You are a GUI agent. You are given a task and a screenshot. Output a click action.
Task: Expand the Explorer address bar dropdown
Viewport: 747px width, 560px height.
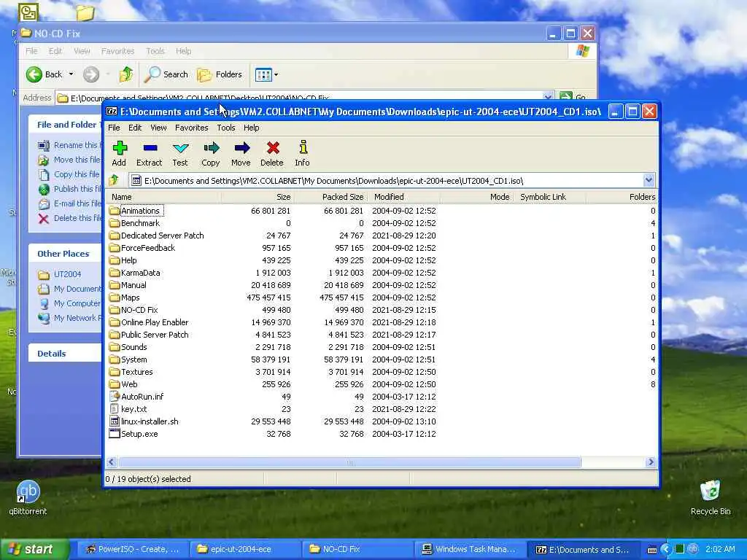tap(548, 97)
